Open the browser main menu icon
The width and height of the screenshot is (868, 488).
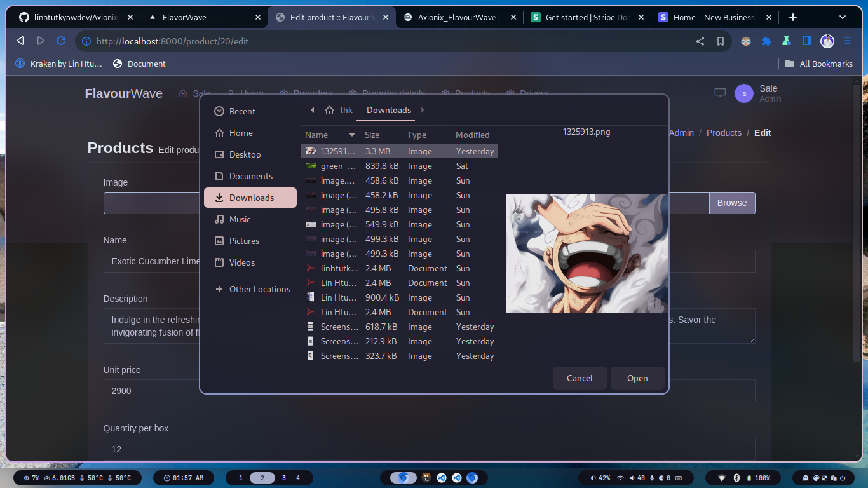point(848,41)
